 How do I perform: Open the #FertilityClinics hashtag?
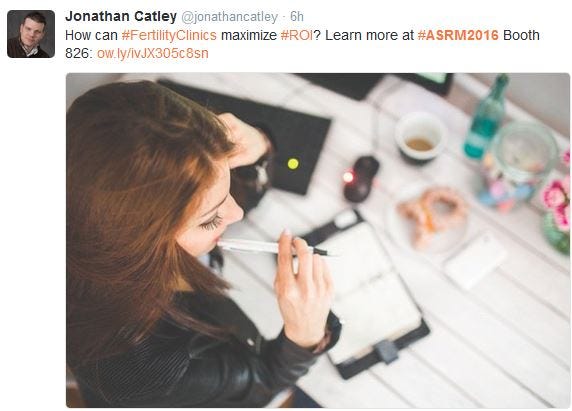point(169,35)
